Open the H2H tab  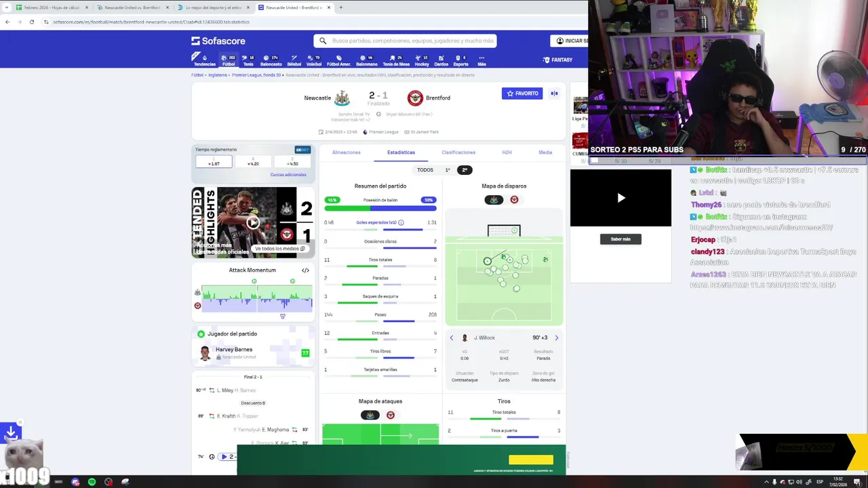507,152
